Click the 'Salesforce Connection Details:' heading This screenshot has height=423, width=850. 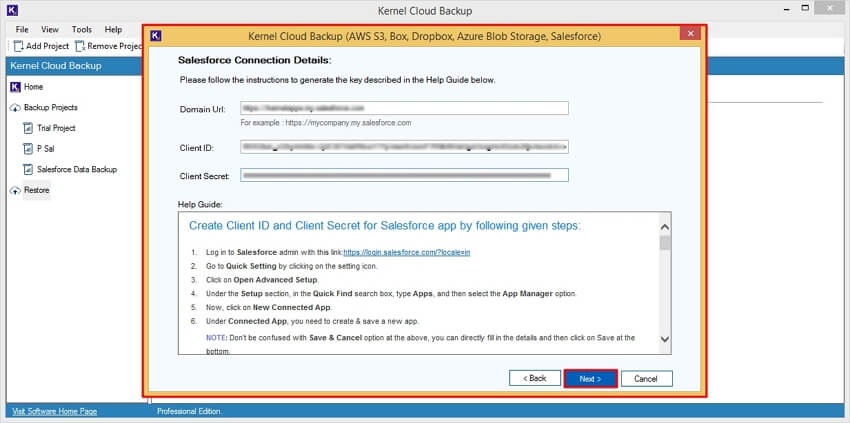pos(254,60)
